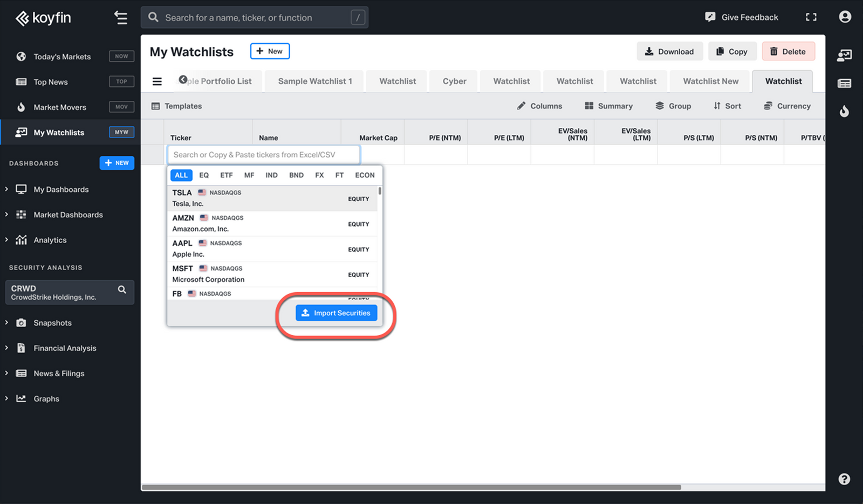Switch the ticker filter to FX

(x=319, y=175)
